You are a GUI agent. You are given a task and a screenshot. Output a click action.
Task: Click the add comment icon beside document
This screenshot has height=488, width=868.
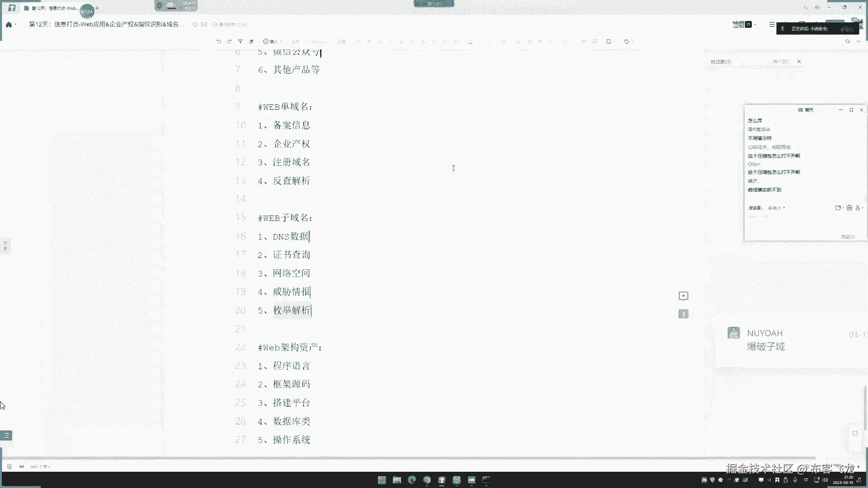click(x=684, y=296)
